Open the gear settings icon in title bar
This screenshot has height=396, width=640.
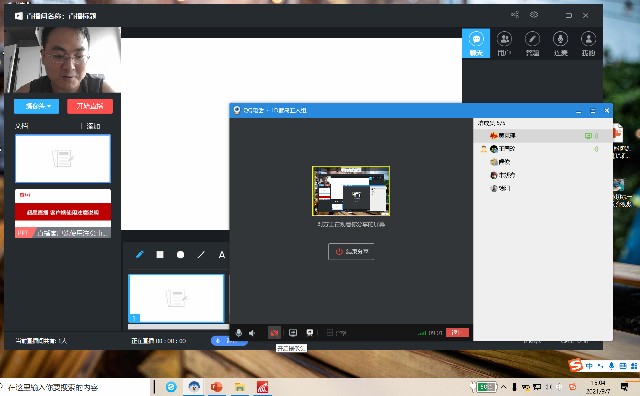534,15
